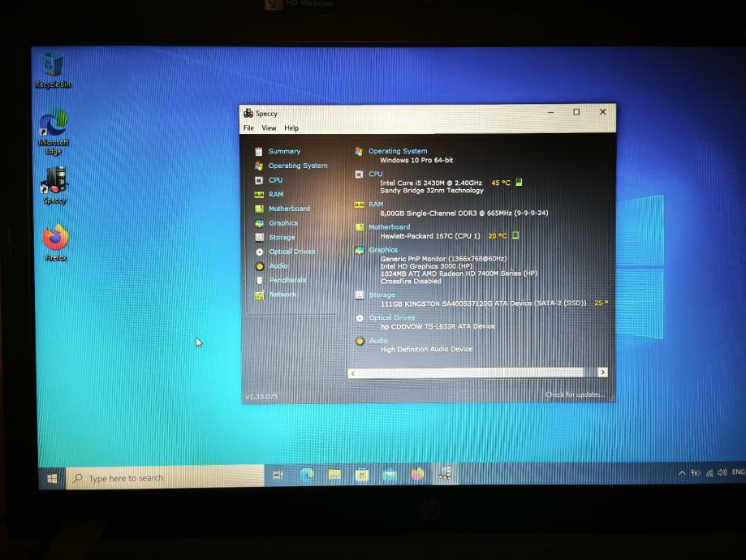
Task: Click the summary pane Operating System flag icon
Action: (x=359, y=151)
